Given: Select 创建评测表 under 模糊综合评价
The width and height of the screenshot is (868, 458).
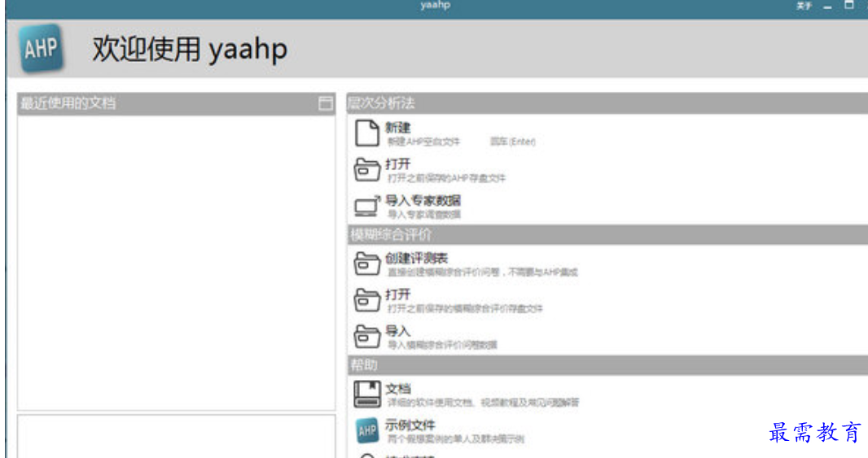Looking at the screenshot, I should click(417, 259).
